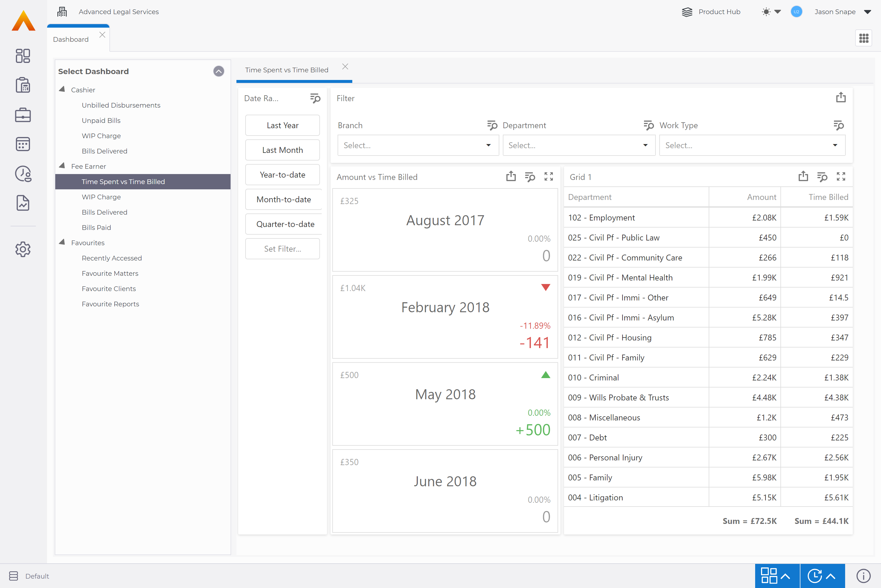Collapse the Favourites tree group
Screen dimensions: 881x588
click(62, 243)
